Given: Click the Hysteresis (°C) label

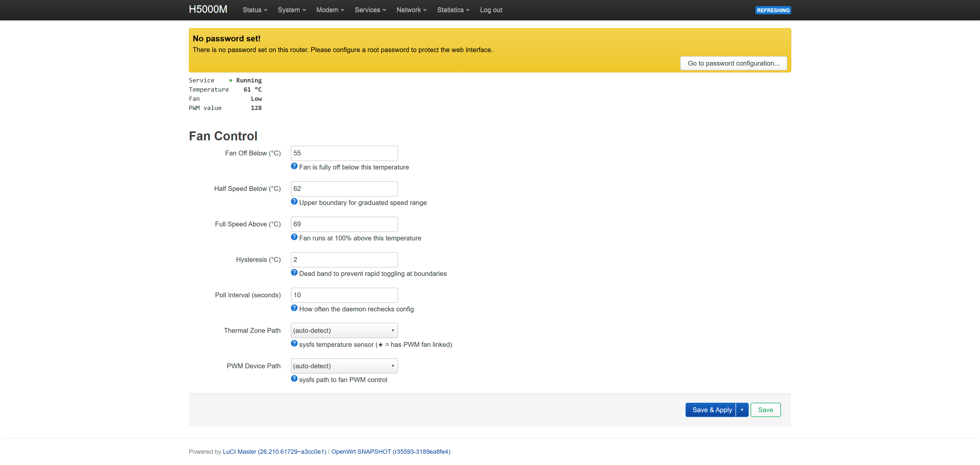Looking at the screenshot, I should click(x=258, y=260).
